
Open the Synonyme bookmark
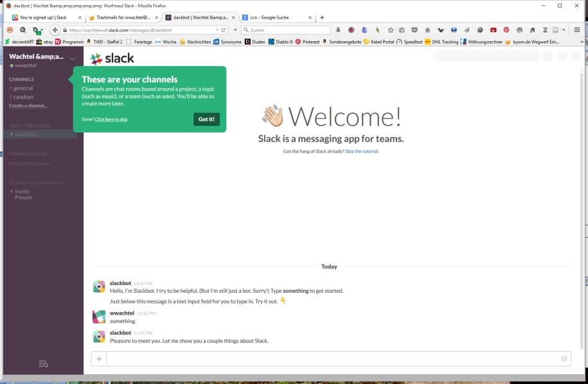pyautogui.click(x=227, y=42)
